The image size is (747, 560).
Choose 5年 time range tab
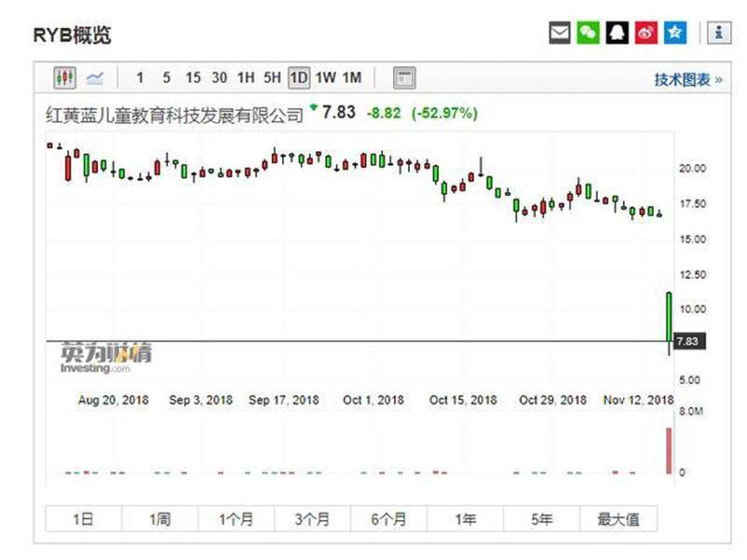[x=542, y=519]
